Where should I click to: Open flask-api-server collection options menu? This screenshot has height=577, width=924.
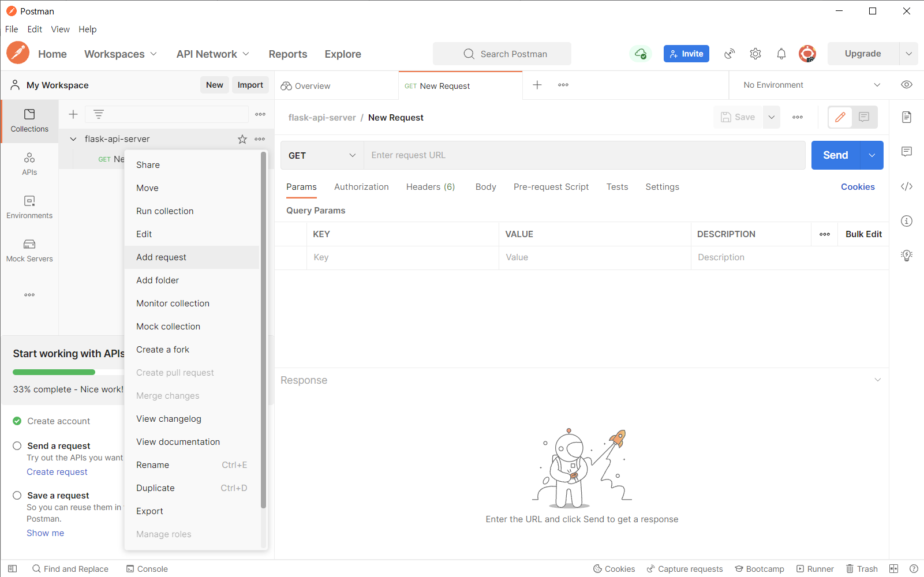point(260,139)
